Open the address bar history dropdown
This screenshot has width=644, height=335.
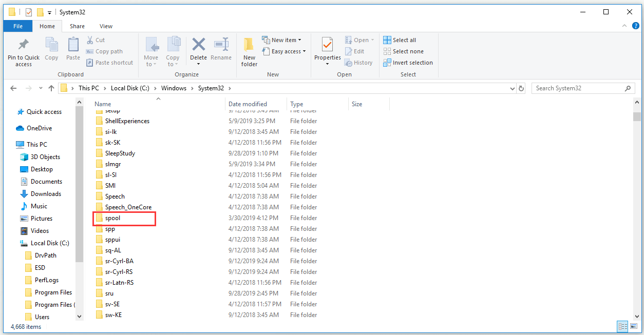[x=512, y=88]
